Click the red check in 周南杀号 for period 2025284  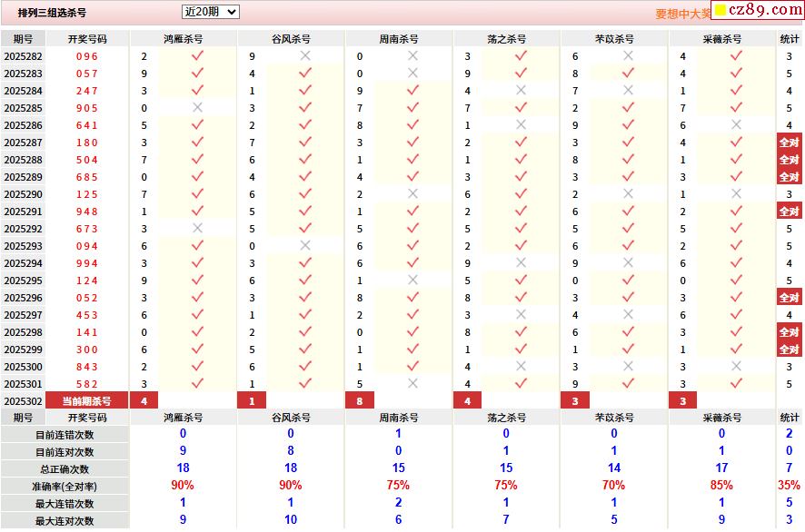coord(412,90)
